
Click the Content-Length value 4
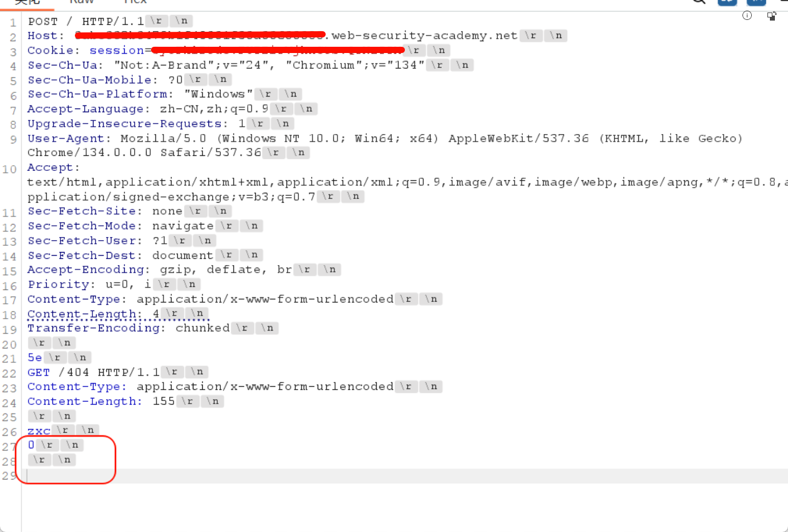tap(156, 314)
